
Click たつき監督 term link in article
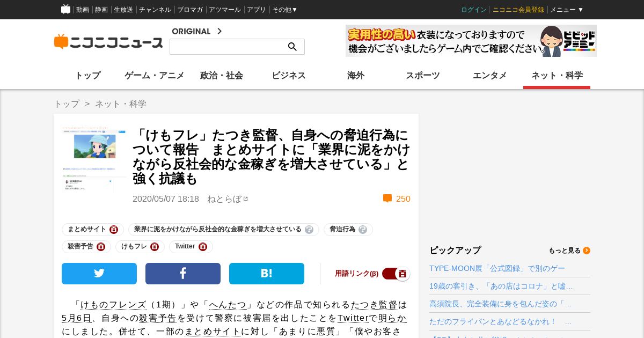coord(374,305)
